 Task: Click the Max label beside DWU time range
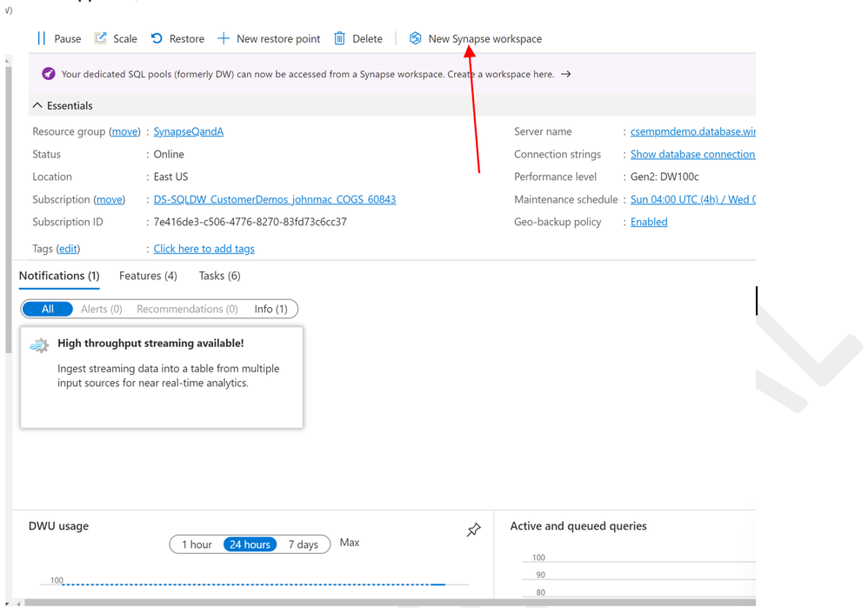tap(350, 542)
